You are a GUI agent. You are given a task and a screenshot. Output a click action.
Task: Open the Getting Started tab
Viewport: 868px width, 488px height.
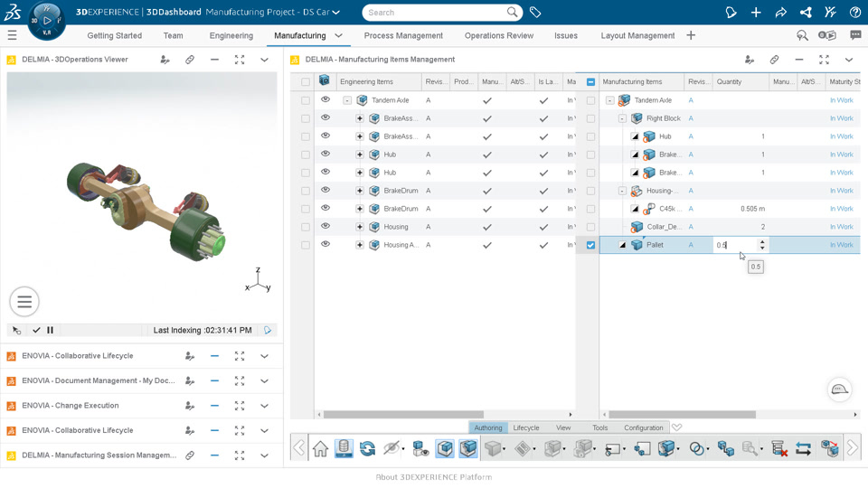coord(115,35)
